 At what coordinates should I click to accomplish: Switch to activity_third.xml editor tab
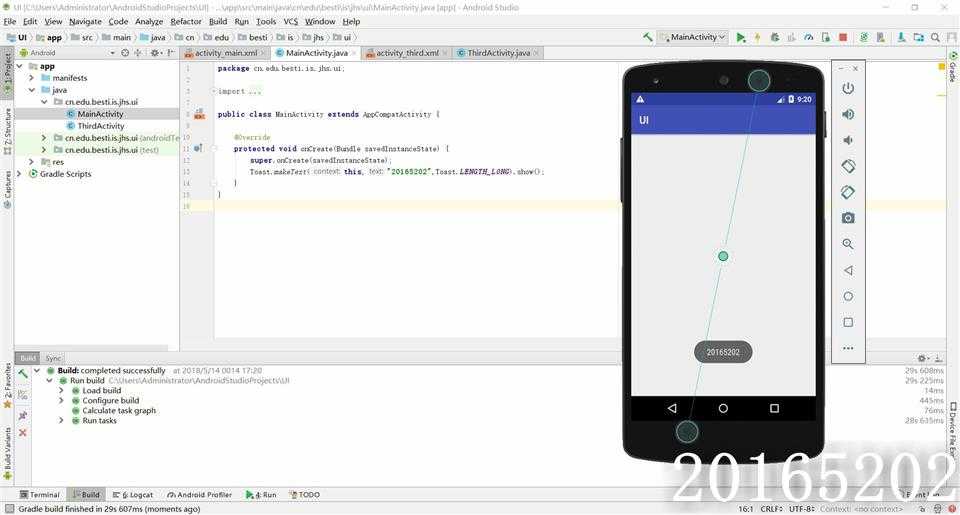407,53
